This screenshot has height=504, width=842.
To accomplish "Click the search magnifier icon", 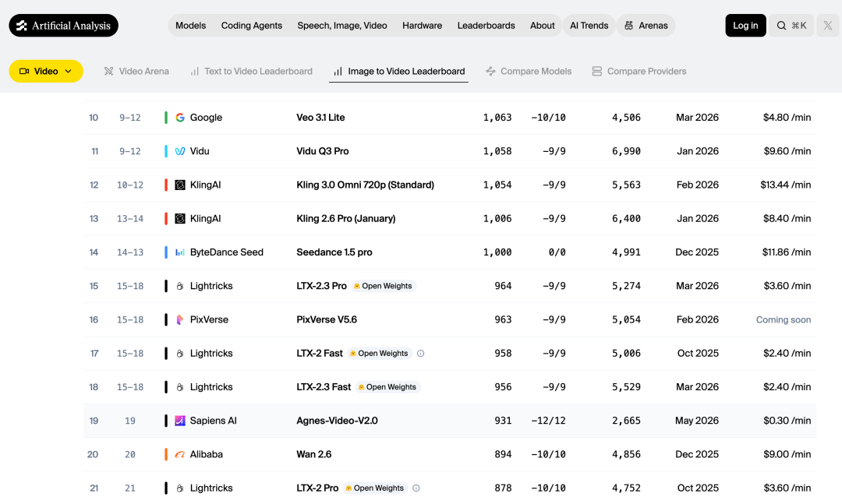I will 781,26.
